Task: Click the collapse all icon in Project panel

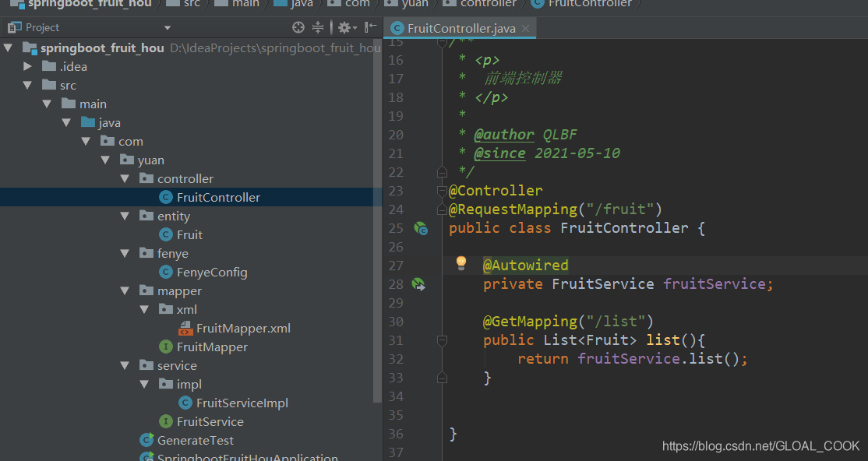Action: pos(318,27)
